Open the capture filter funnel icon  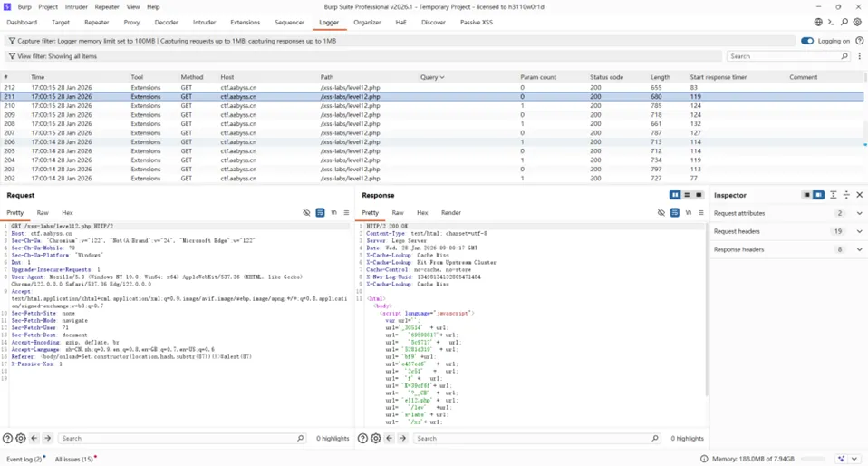[12, 41]
